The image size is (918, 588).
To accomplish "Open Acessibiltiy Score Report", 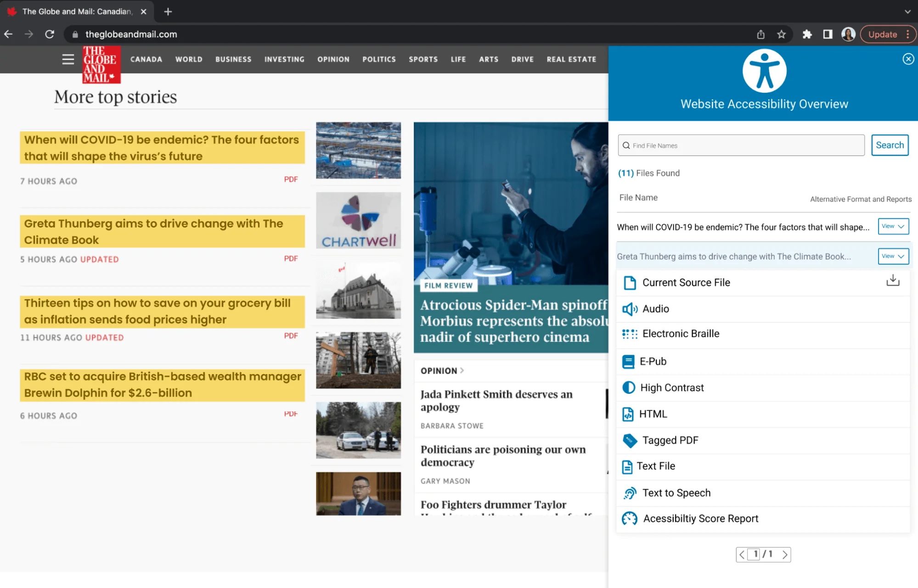I will tap(763, 519).
